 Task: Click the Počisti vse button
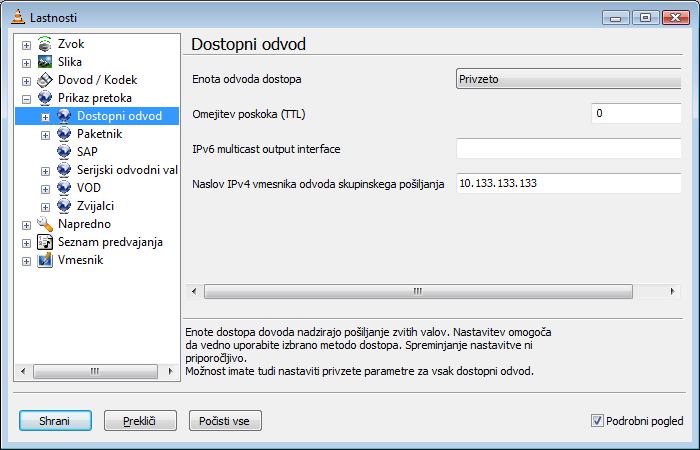click(x=225, y=421)
